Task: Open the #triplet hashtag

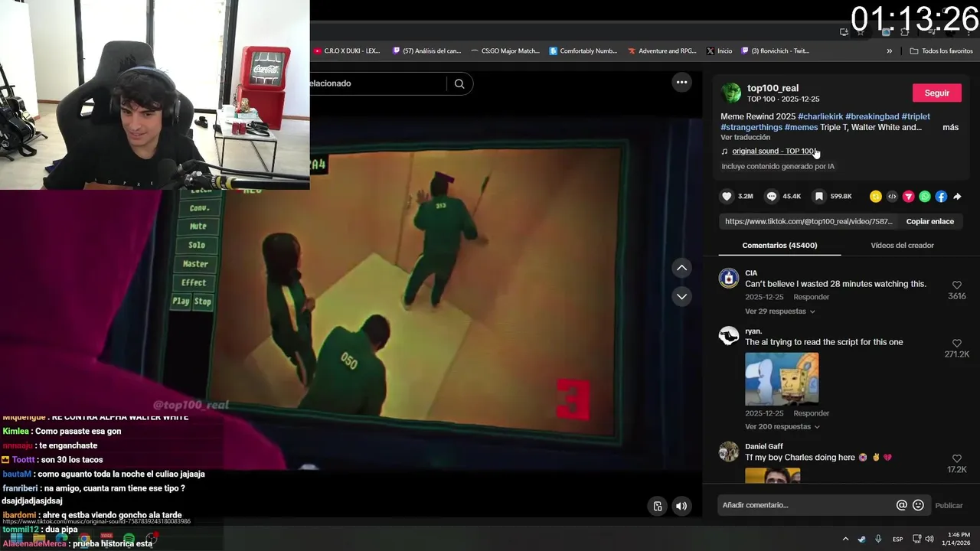Action: 916,116
